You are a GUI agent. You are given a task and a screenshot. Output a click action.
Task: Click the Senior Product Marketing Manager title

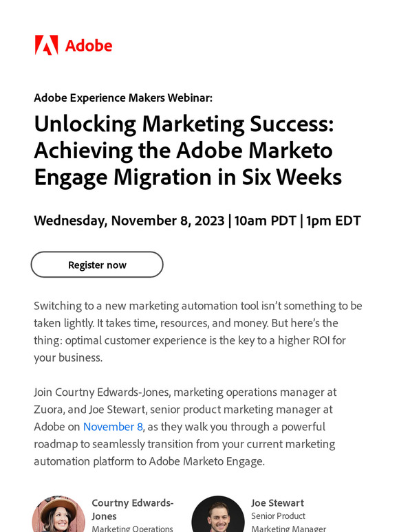pos(288,522)
